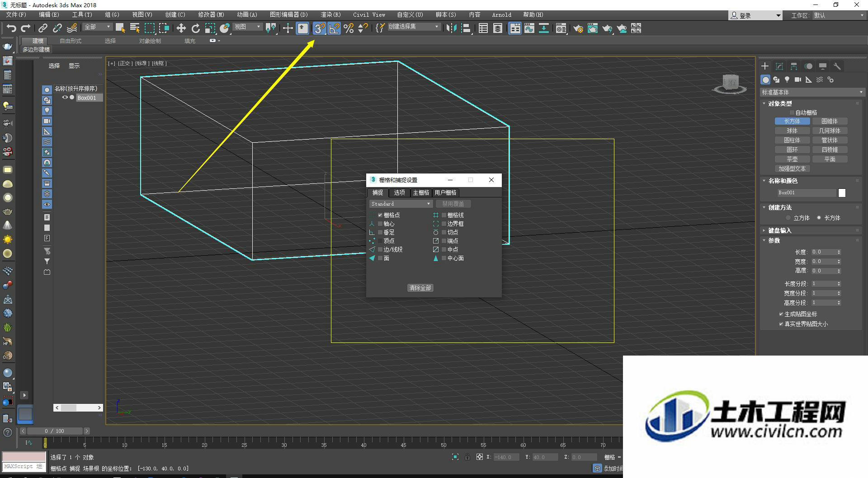Click the scene explorer horizontal scrollbar

78,408
